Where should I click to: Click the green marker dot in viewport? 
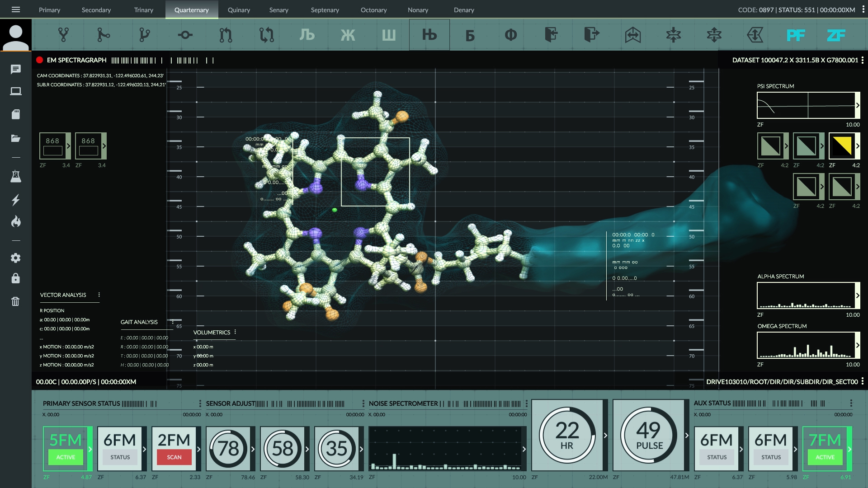(335, 210)
